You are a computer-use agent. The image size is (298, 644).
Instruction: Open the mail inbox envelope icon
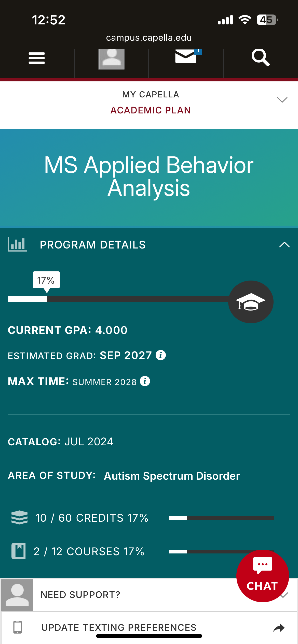(186, 56)
